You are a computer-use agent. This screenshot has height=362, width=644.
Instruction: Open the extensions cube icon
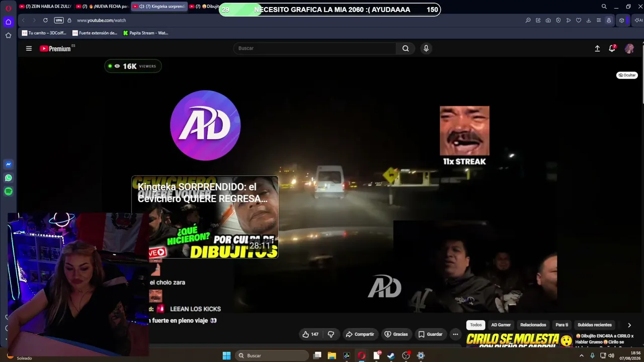[x=622, y=20]
